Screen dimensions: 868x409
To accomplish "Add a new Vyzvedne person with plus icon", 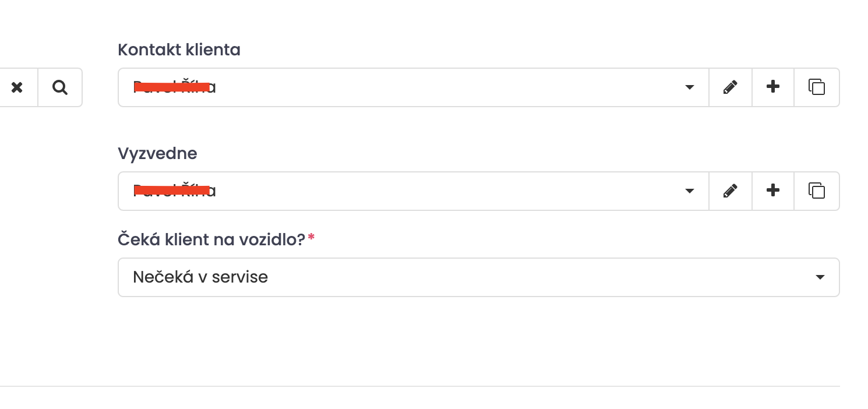I will [773, 191].
